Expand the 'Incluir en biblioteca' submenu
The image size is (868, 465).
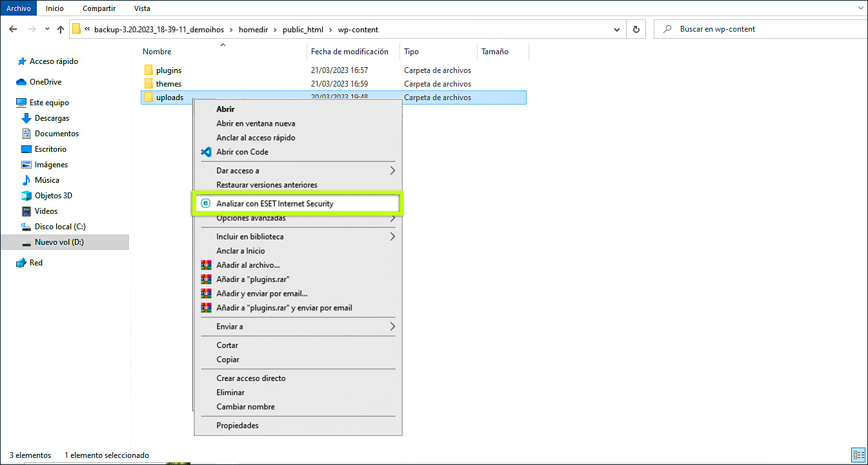point(392,236)
